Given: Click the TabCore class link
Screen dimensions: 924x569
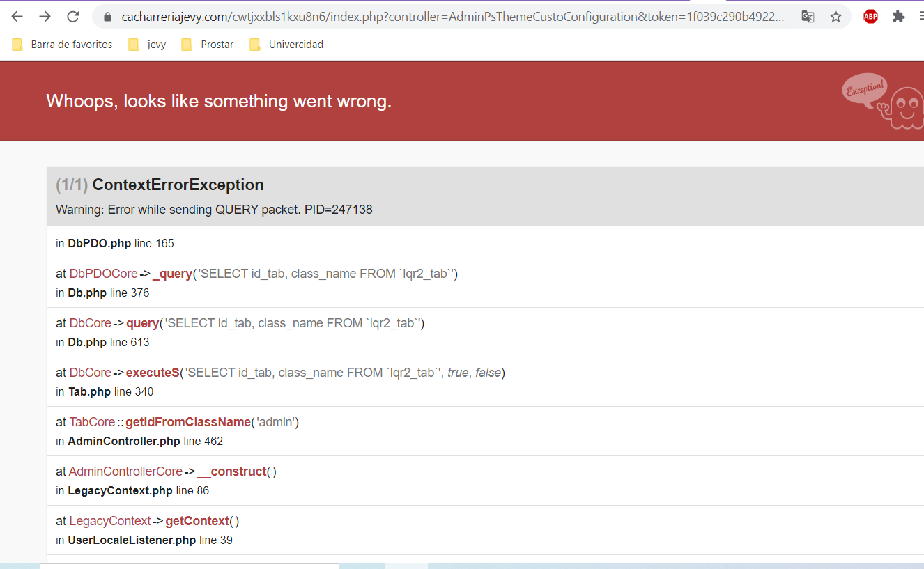Looking at the screenshot, I should click(92, 422).
